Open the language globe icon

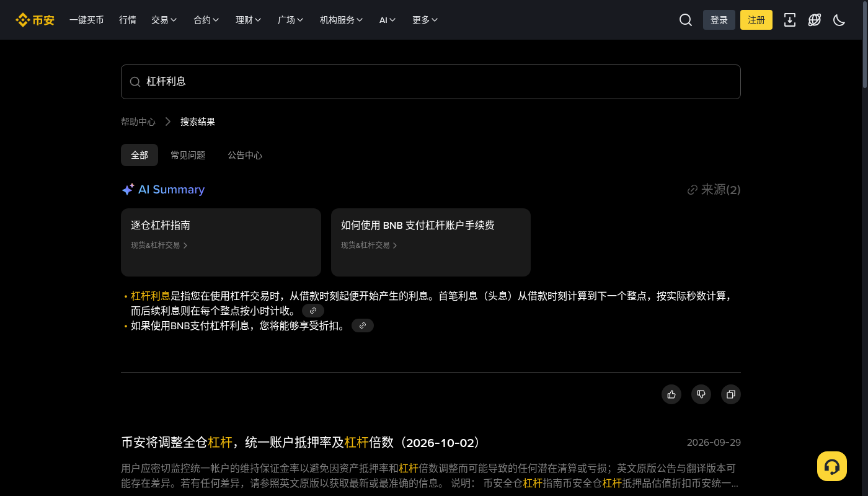tap(815, 20)
